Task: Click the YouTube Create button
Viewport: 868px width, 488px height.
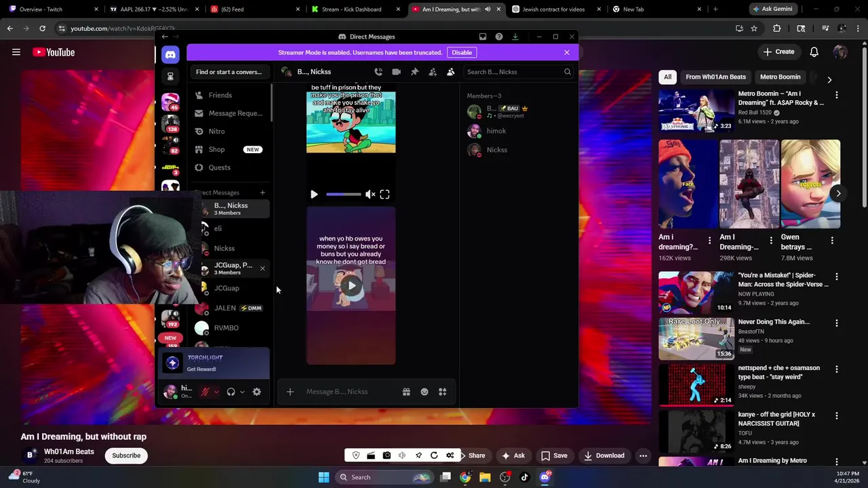Action: pyautogui.click(x=778, y=52)
